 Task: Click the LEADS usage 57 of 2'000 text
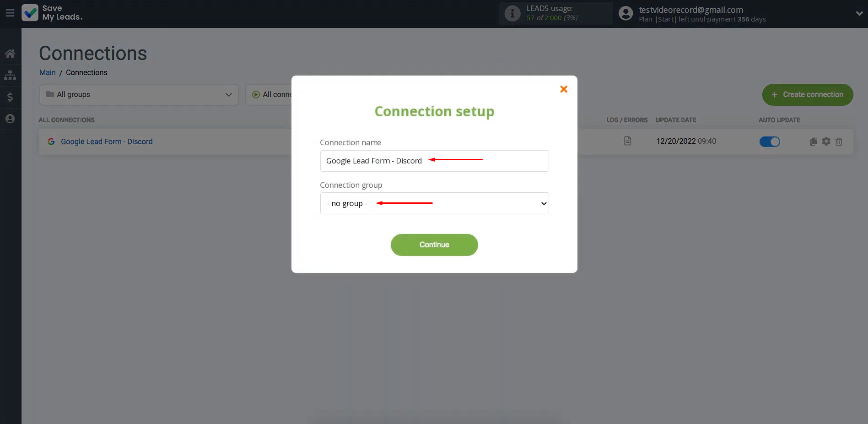click(x=552, y=13)
